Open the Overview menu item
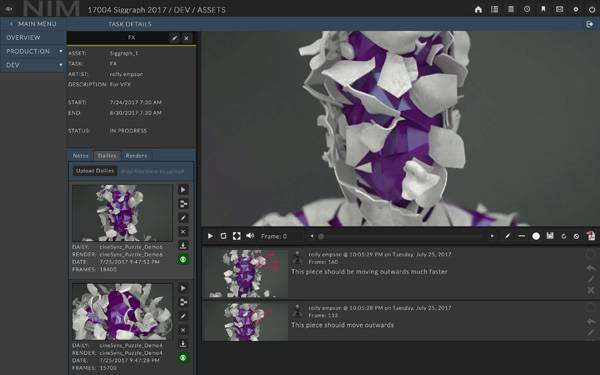The height and width of the screenshot is (375, 600). point(33,38)
